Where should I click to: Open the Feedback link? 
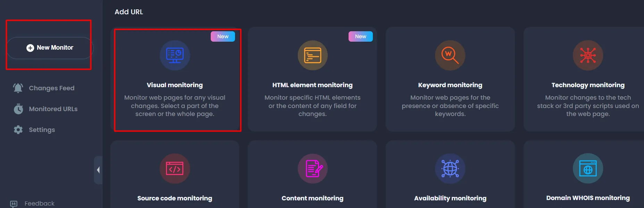coord(39,203)
